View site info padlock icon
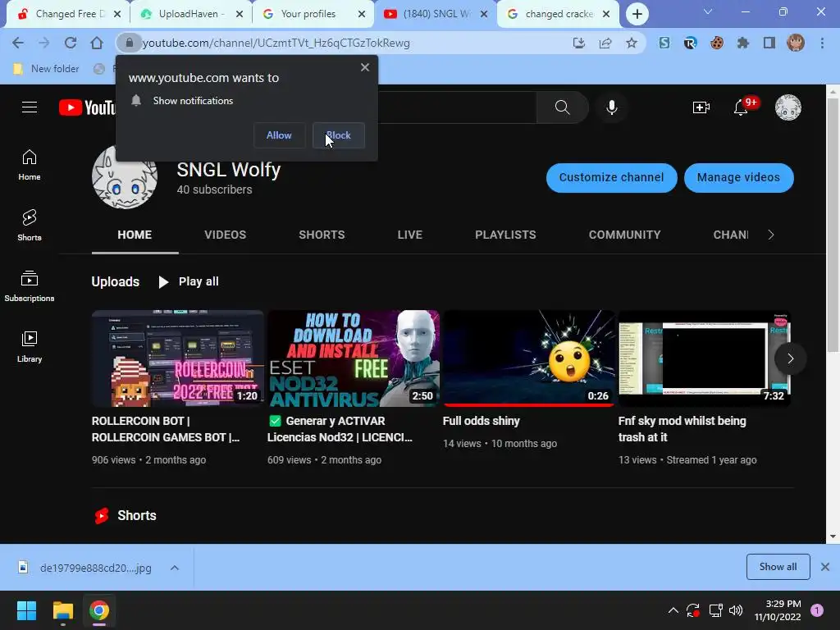Image resolution: width=840 pixels, height=630 pixels. [x=129, y=43]
